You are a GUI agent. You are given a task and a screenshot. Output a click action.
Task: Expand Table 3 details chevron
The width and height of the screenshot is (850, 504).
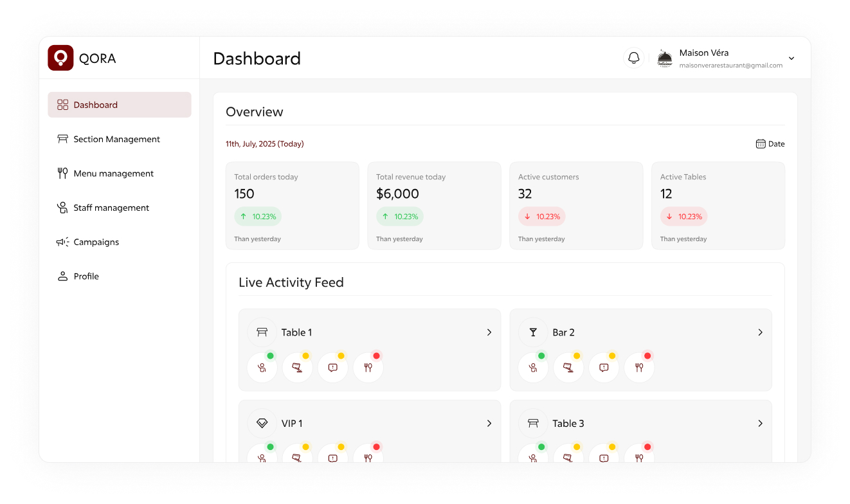(x=761, y=424)
